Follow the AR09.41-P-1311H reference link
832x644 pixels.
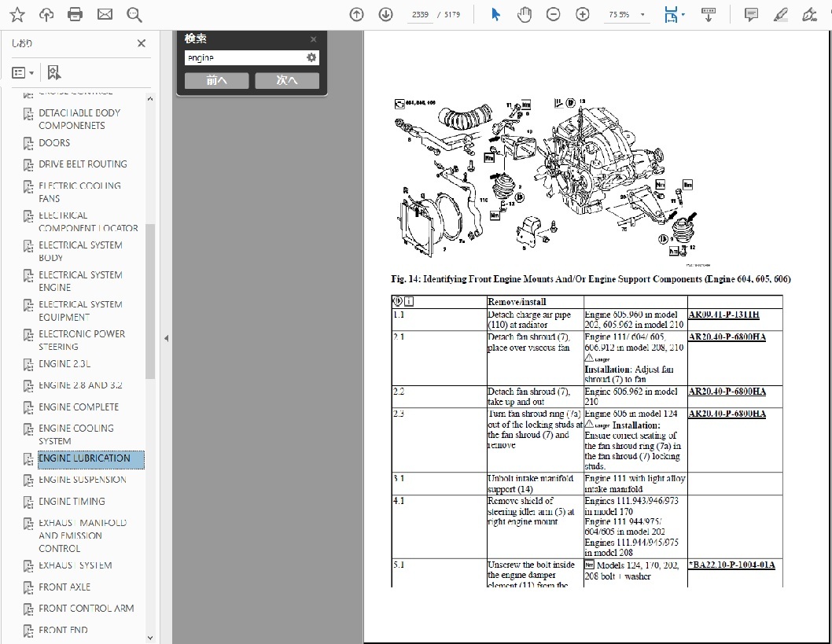[723, 315]
